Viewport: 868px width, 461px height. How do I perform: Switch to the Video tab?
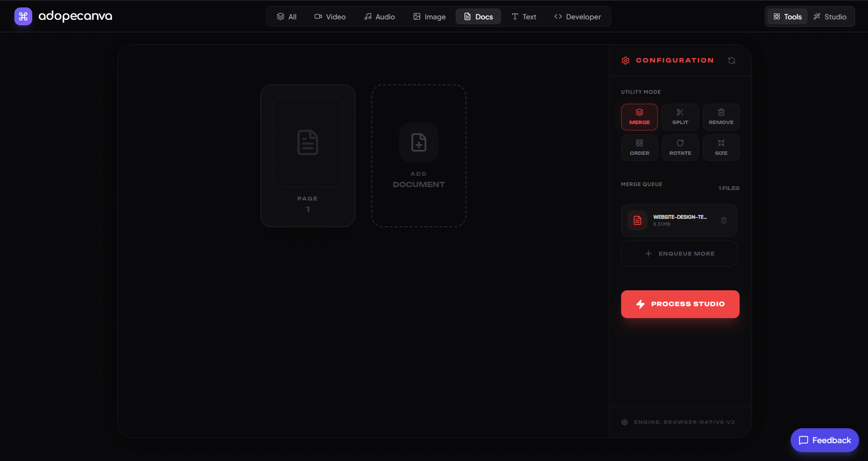click(x=330, y=16)
